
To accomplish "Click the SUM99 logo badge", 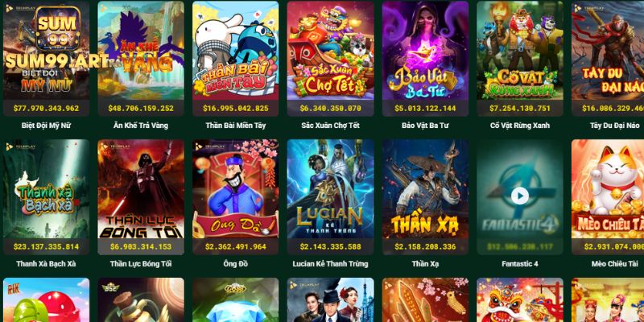I will [57, 28].
